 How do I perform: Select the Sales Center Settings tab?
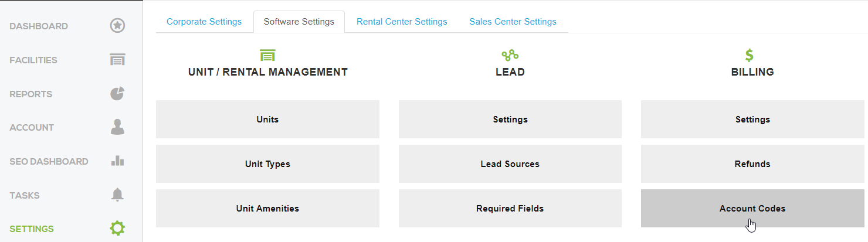point(513,22)
